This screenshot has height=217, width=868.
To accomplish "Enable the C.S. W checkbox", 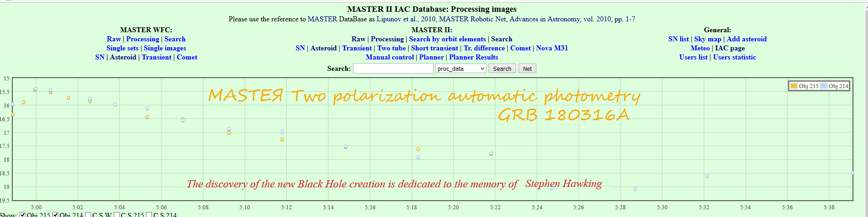I will [88, 215].
